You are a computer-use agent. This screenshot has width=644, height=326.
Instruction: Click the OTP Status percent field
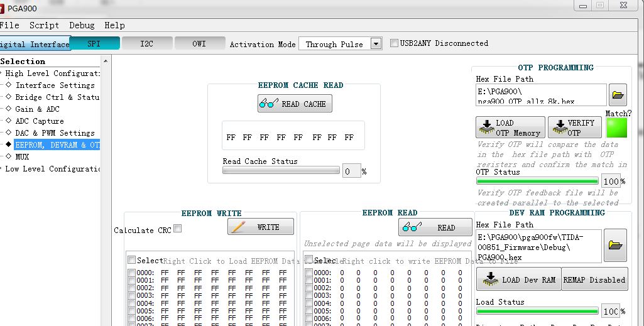tap(611, 181)
